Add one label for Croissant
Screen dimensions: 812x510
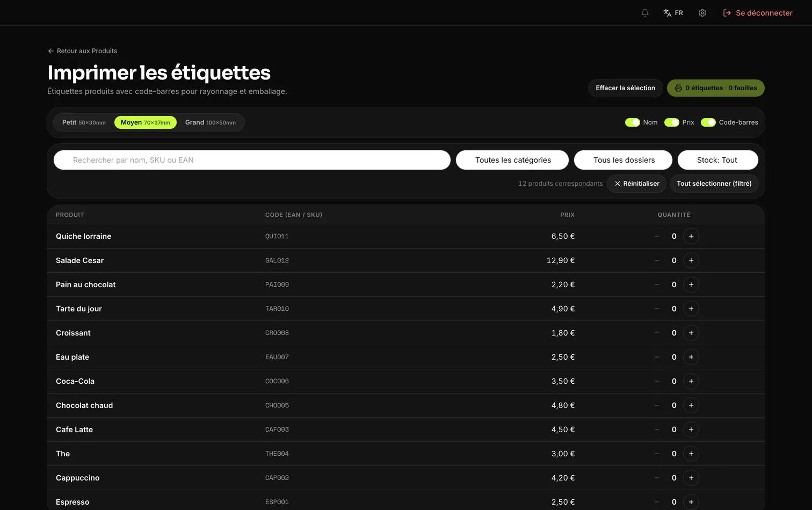click(x=691, y=333)
